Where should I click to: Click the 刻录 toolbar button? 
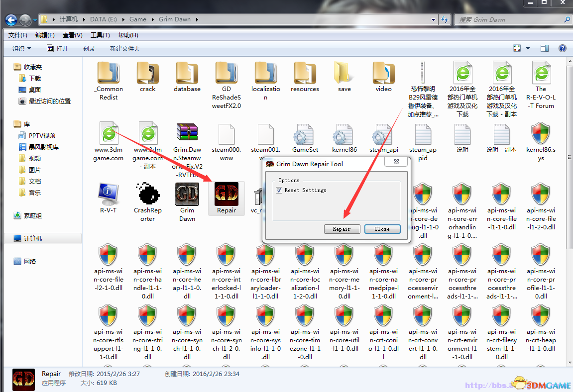pyautogui.click(x=89, y=48)
